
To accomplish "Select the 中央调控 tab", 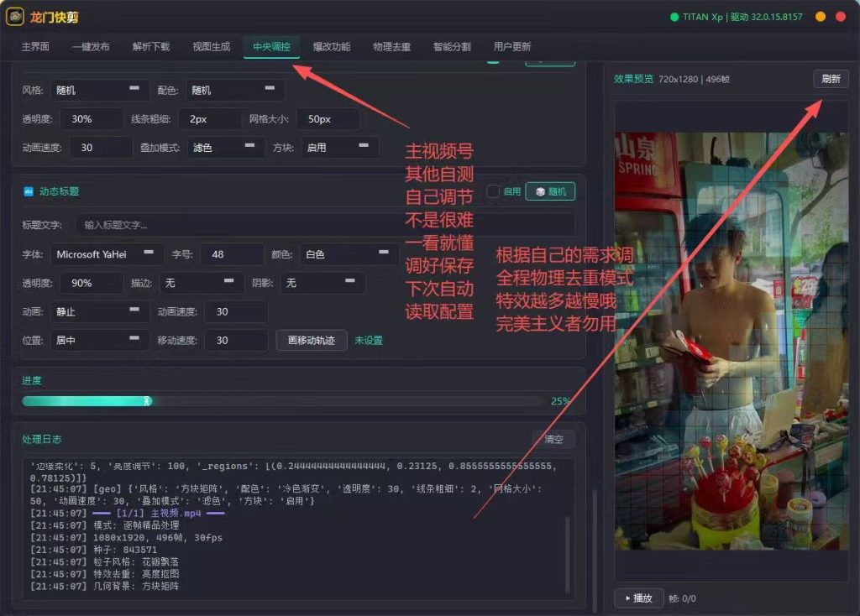I will tap(271, 47).
